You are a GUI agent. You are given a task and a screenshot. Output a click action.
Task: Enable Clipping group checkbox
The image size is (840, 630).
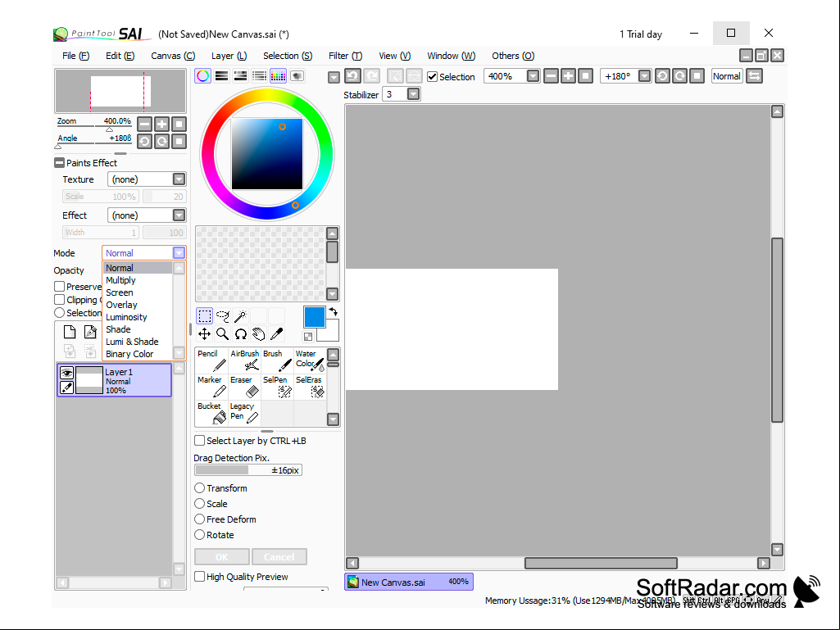point(60,300)
